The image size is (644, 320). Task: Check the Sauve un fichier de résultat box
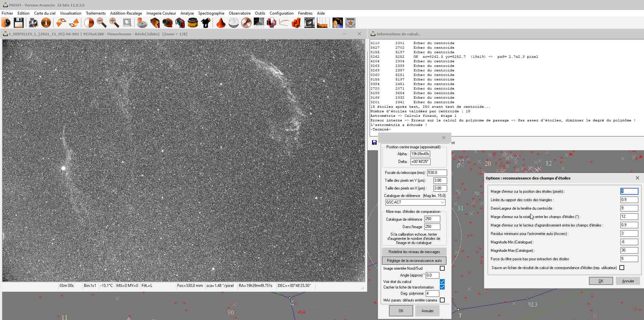coord(622,268)
